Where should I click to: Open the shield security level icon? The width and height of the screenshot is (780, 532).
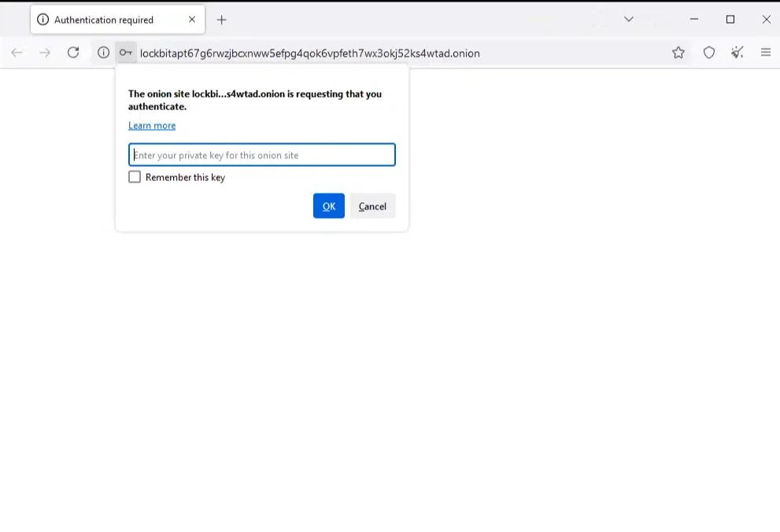pos(709,53)
